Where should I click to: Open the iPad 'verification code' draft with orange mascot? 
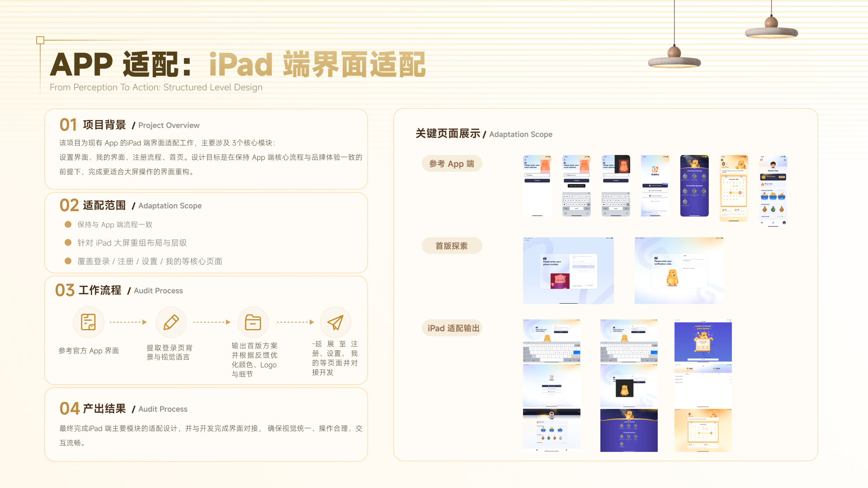tap(679, 270)
